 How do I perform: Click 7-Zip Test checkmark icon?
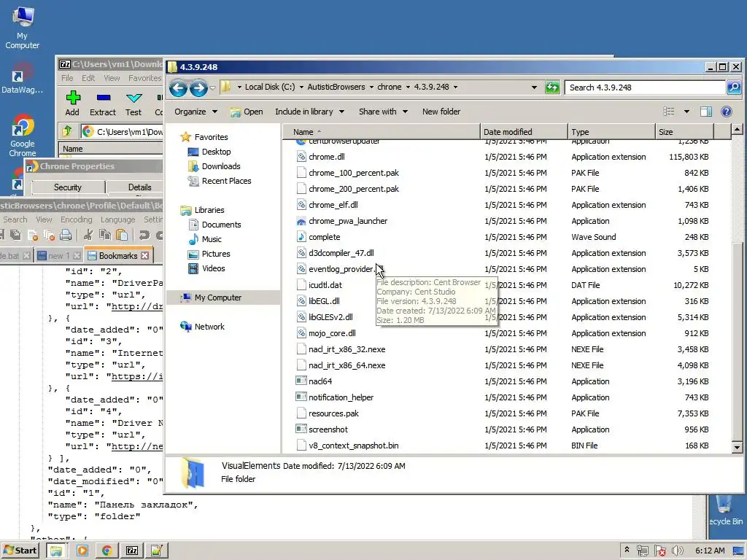pos(134,98)
